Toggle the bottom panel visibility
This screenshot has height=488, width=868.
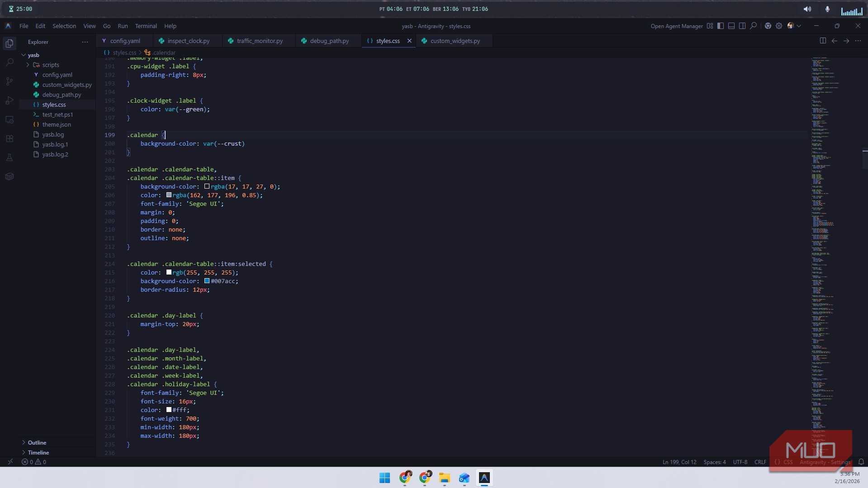point(731,26)
